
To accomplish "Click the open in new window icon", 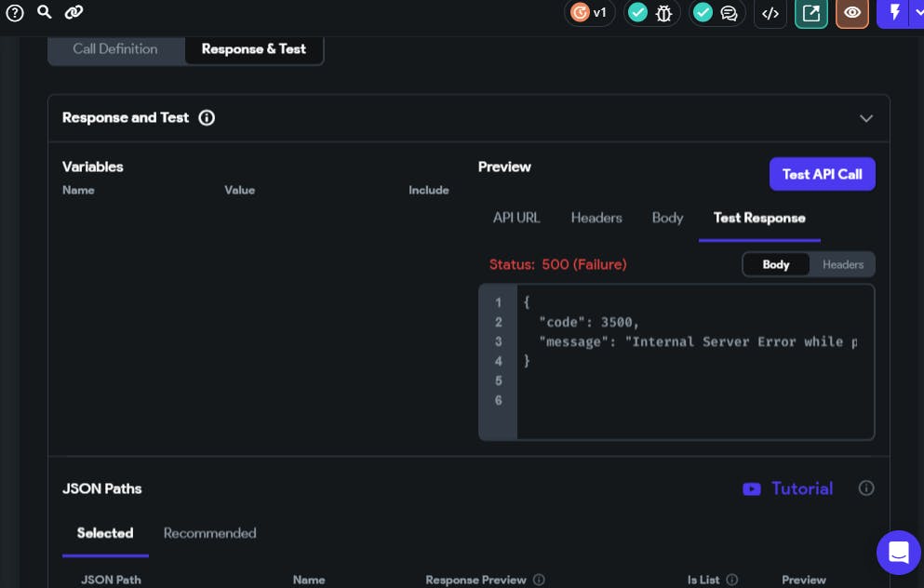I will tap(811, 13).
